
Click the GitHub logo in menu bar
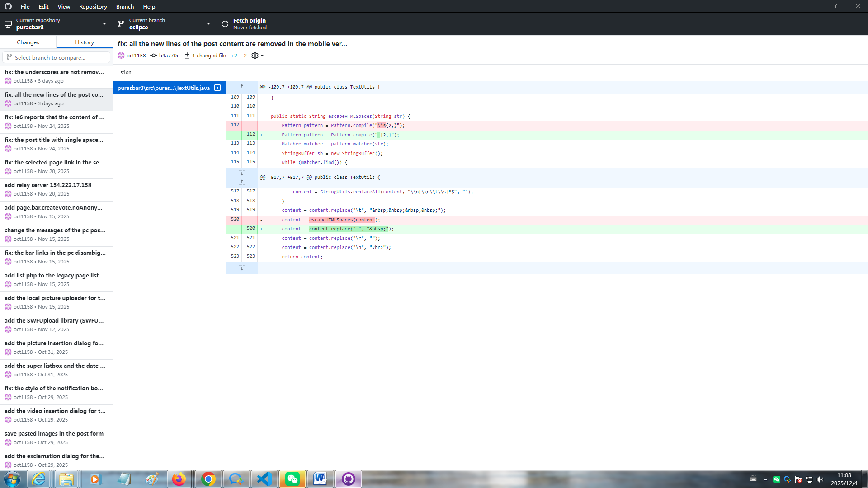8,6
